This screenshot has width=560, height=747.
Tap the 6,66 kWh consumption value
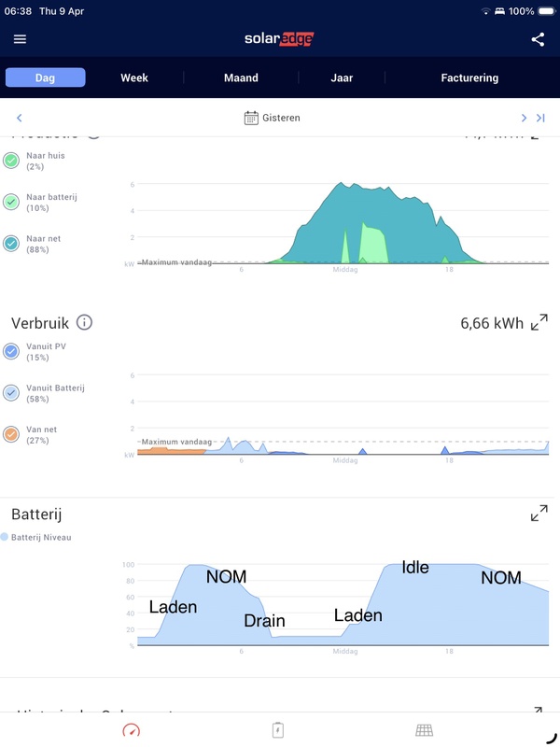[x=492, y=323]
